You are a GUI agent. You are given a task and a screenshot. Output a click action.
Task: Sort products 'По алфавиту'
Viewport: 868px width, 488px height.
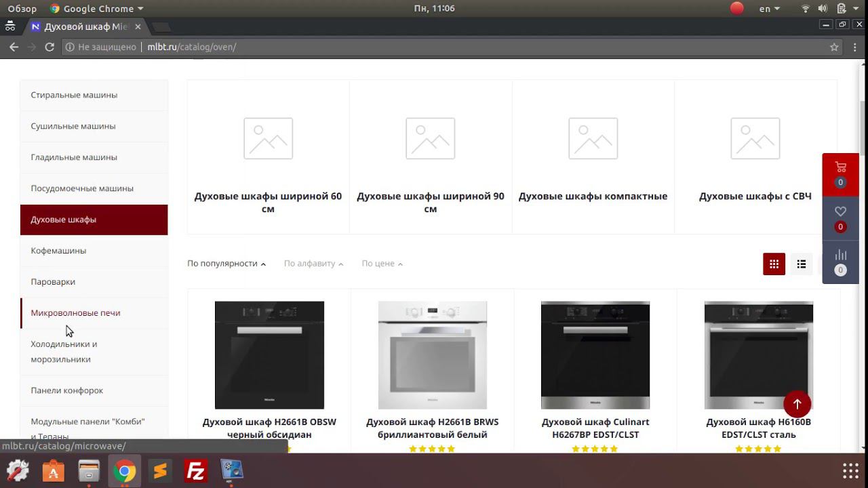313,264
